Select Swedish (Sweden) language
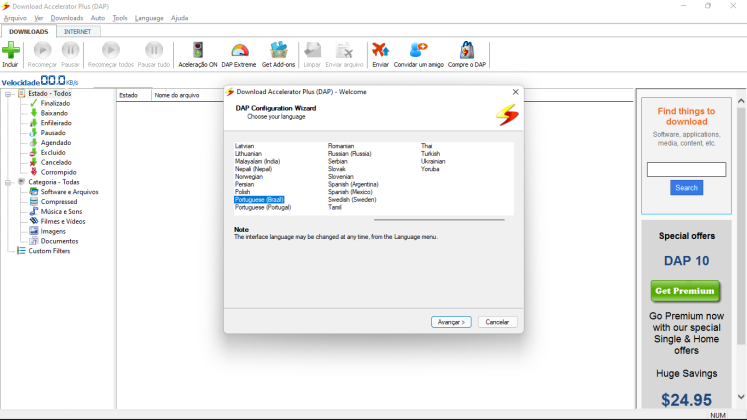 (x=352, y=200)
